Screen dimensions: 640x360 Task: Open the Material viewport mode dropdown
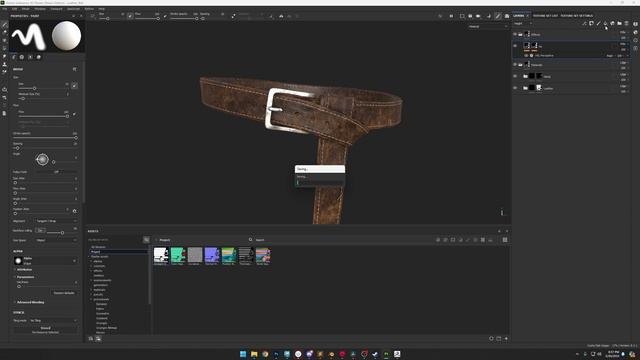tap(488, 27)
